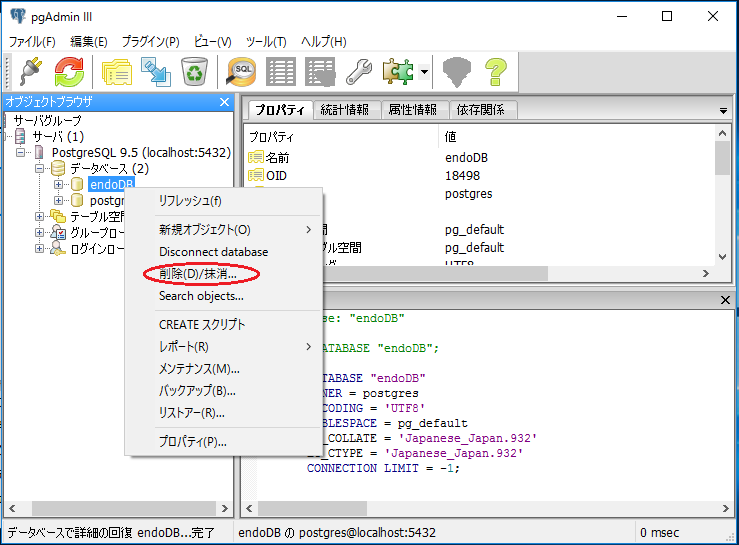
Task: Switch to the 統計情報 tab
Action: pyautogui.click(x=345, y=110)
